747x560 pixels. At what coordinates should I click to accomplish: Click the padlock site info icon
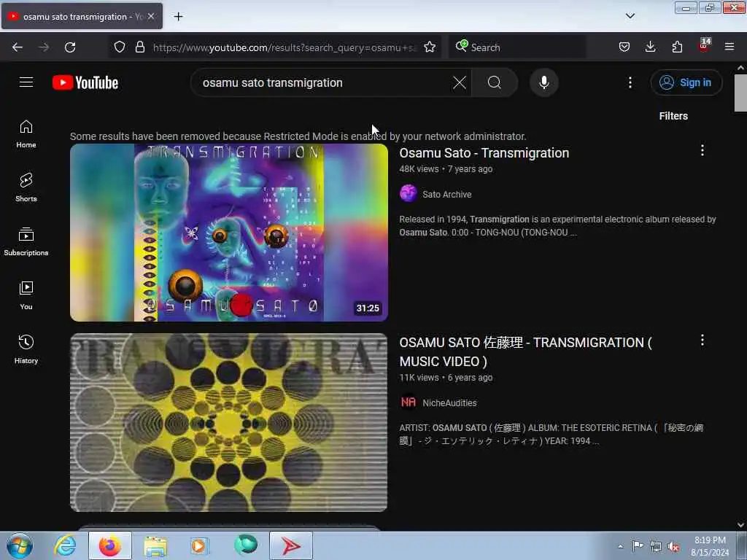pyautogui.click(x=139, y=47)
